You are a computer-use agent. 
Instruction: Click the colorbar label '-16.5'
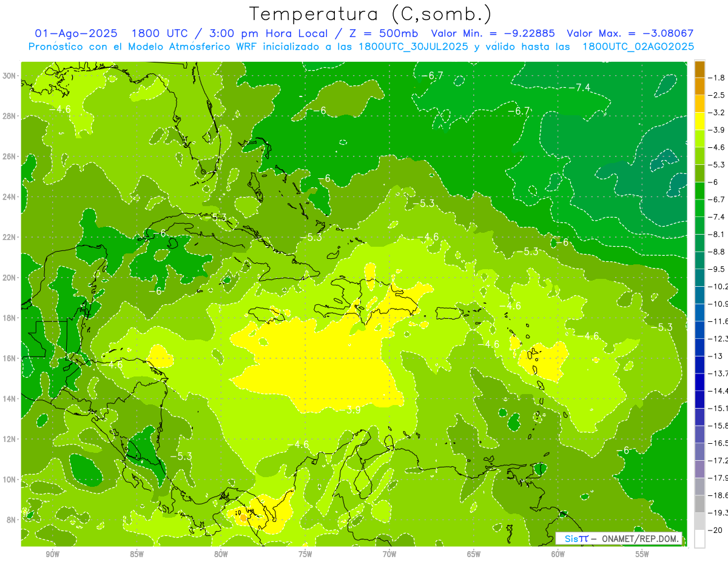(718, 443)
